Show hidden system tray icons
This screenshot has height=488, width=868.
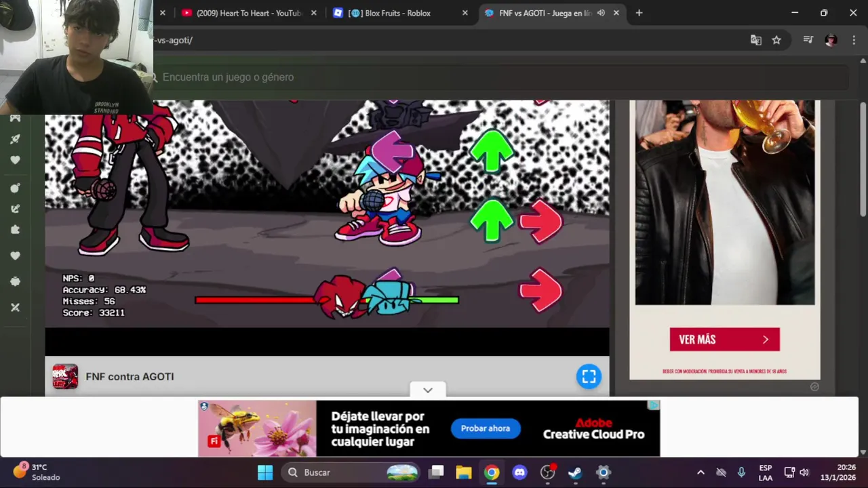pyautogui.click(x=701, y=472)
